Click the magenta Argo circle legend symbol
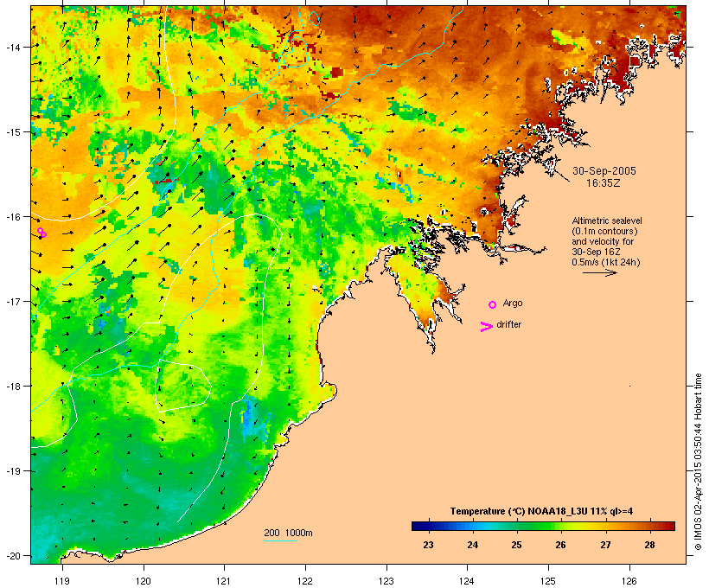The height and width of the screenshot is (588, 709). pyautogui.click(x=493, y=305)
